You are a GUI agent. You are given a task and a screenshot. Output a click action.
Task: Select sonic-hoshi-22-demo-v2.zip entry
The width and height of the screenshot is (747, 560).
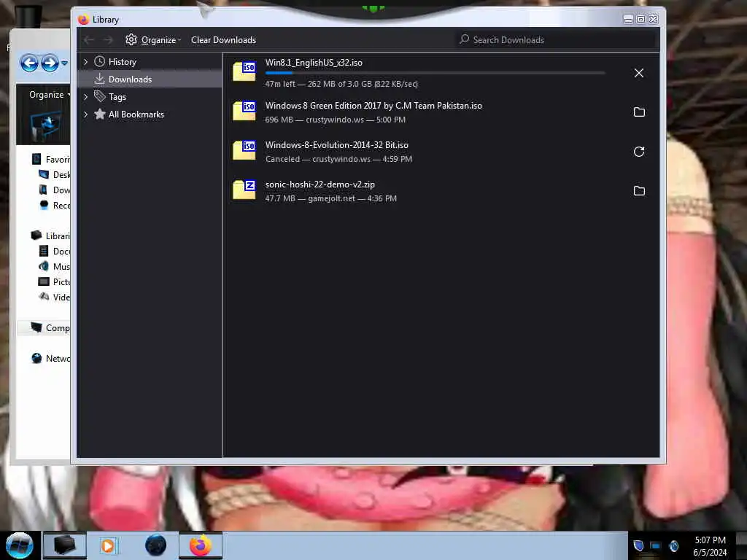point(441,191)
